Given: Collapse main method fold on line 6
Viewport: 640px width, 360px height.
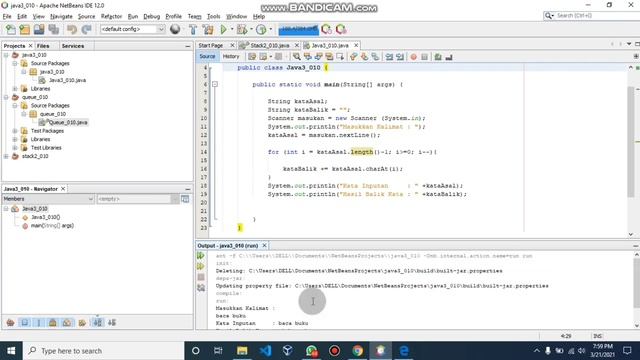Looking at the screenshot, I should (215, 84).
